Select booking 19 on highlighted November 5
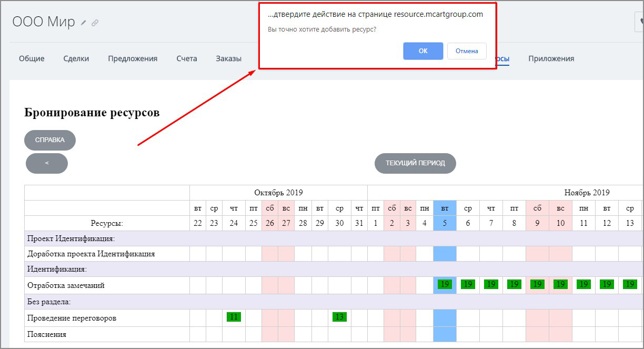 (445, 284)
